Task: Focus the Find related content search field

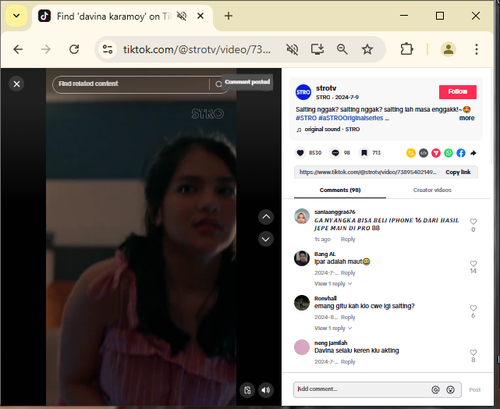Action: pyautogui.click(x=132, y=84)
